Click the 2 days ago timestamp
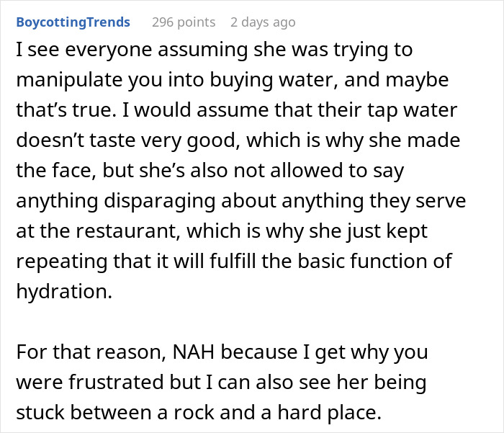Image resolution: width=504 pixels, height=433 pixels. [263, 22]
